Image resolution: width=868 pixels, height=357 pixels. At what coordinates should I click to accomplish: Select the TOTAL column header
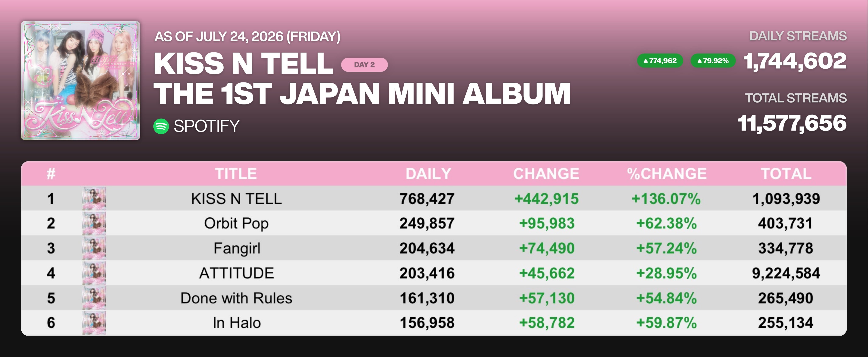786,174
